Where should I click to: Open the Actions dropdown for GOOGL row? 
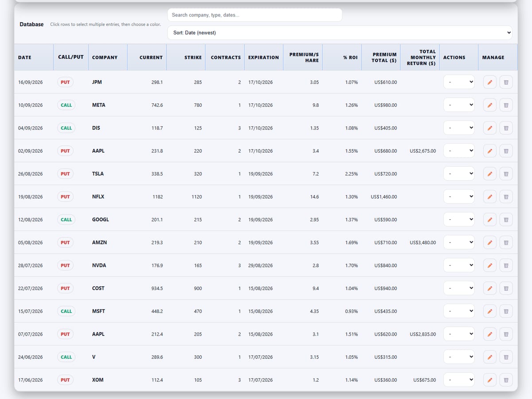459,219
